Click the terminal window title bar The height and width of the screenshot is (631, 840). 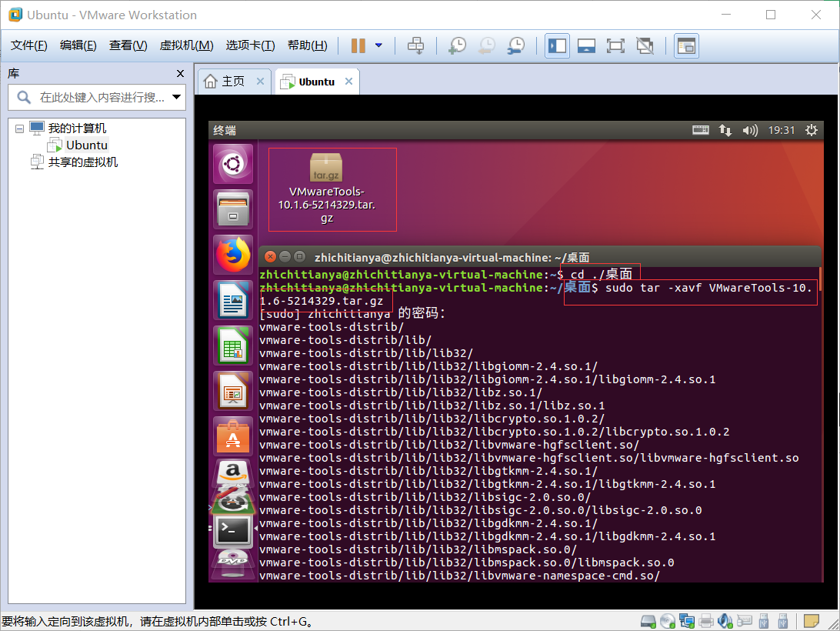[539, 257]
